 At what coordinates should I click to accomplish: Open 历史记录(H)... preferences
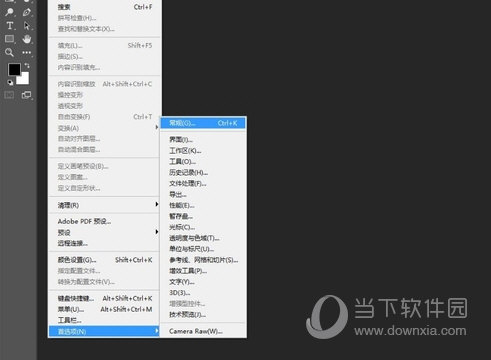point(203,173)
